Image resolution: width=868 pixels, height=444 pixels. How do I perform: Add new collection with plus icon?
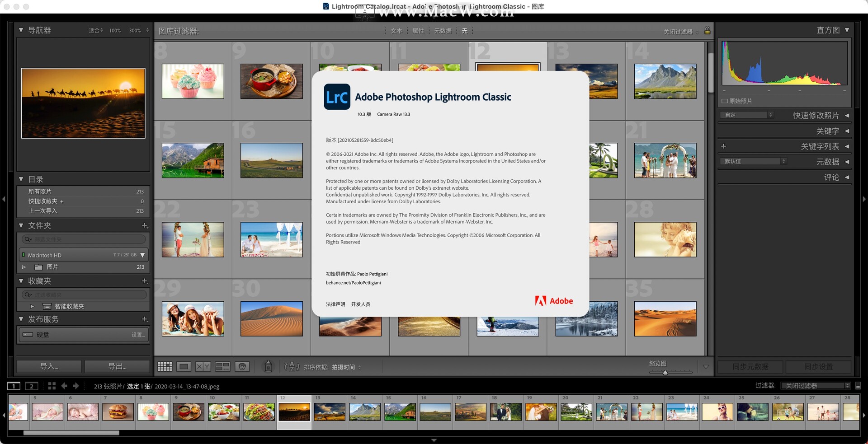(145, 281)
